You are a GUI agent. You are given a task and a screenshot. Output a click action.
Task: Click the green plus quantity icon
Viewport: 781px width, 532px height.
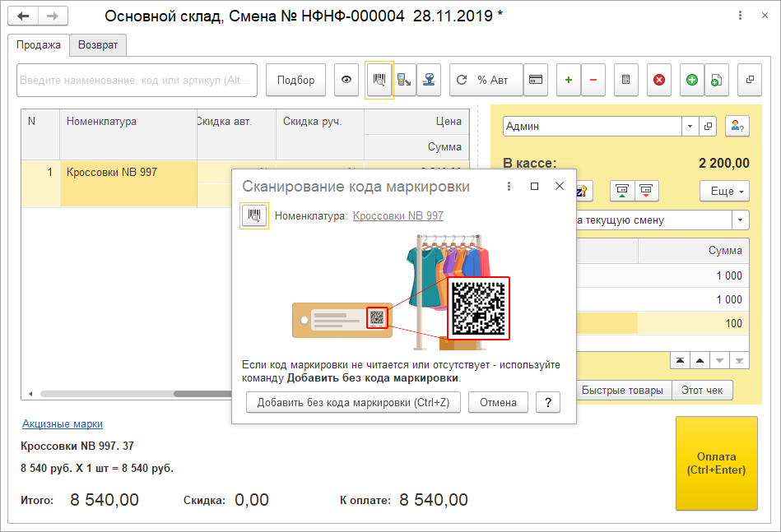pos(568,80)
